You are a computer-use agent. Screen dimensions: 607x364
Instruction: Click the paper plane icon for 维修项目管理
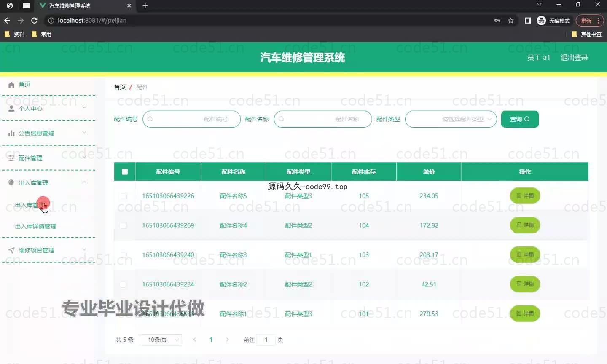pos(11,250)
